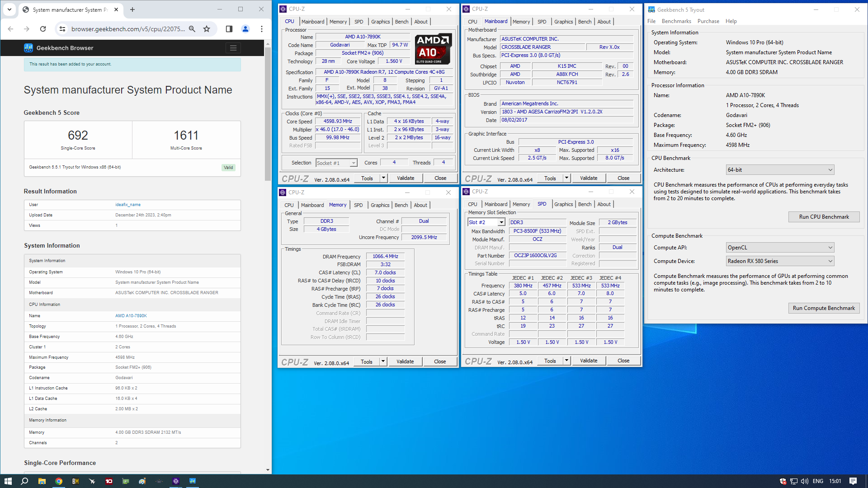Open the volume control tray icon
Image resolution: width=868 pixels, height=488 pixels.
pyautogui.click(x=805, y=481)
